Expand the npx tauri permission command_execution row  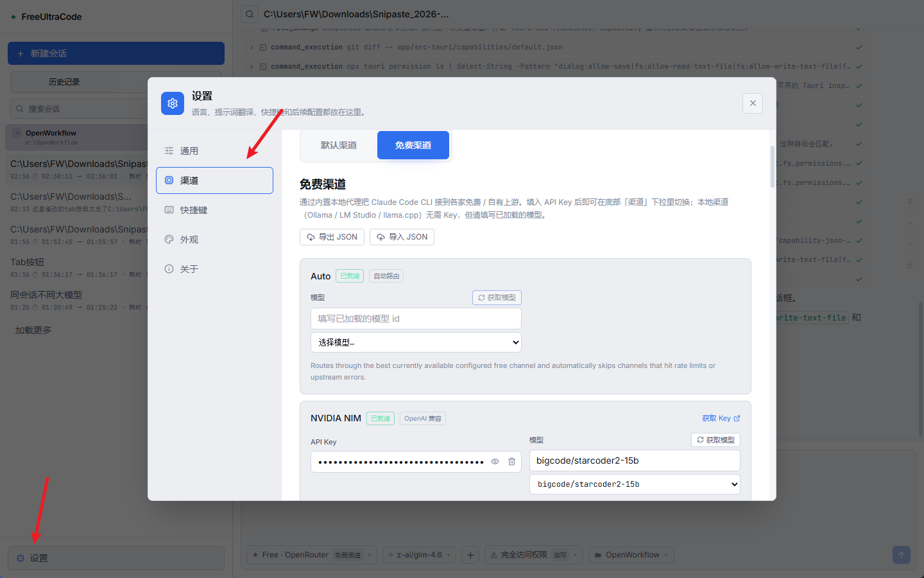(252, 66)
